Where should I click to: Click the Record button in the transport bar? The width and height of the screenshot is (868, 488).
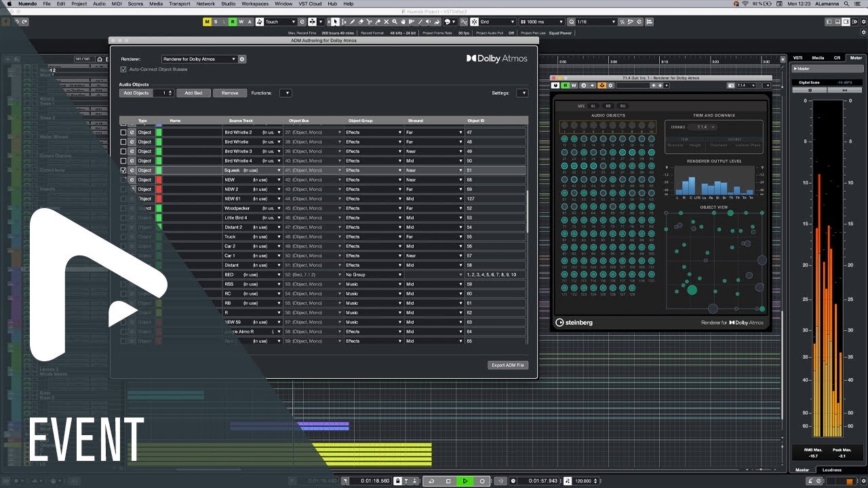482,481
